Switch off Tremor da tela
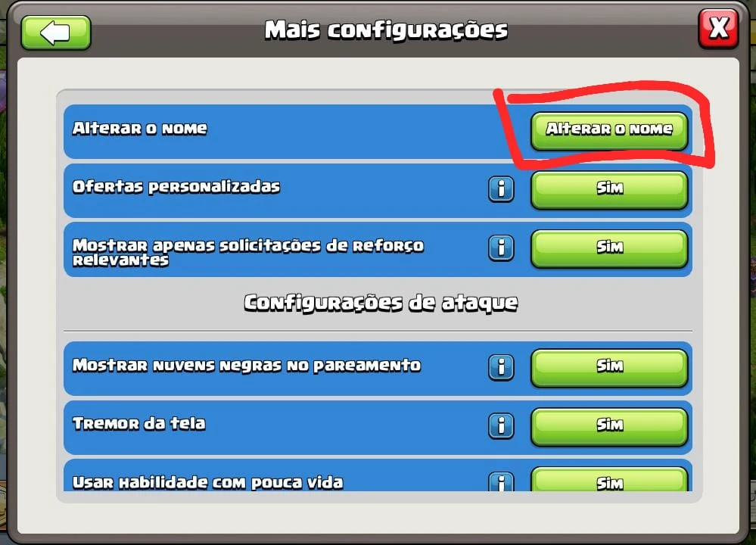Viewport: 756px width, 545px height. [609, 427]
